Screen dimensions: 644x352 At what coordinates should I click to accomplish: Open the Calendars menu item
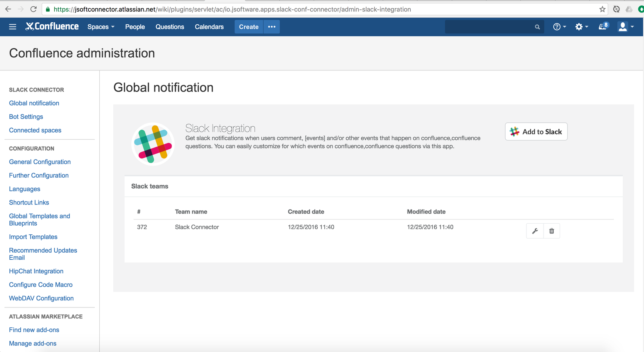(x=209, y=27)
